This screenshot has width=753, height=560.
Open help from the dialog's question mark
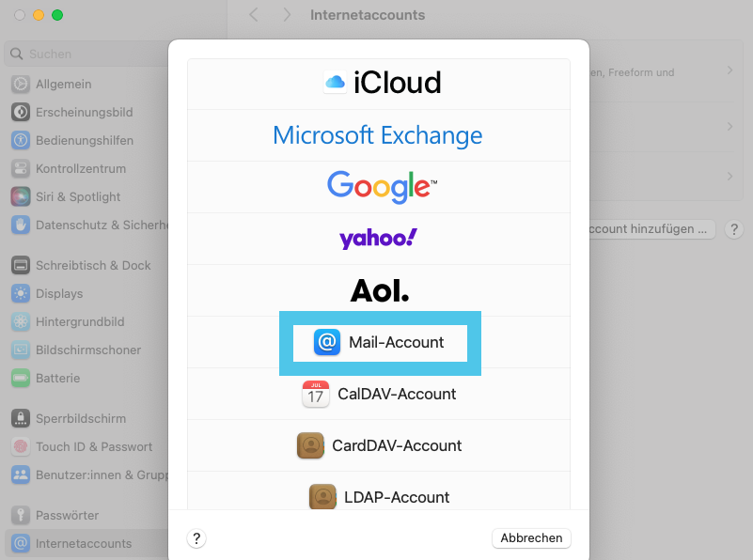(x=196, y=538)
